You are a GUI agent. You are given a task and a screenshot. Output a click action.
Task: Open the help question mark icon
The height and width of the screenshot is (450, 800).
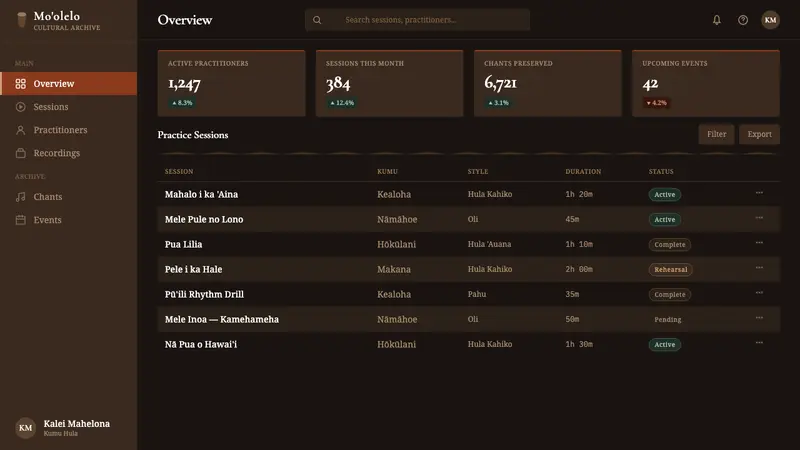click(x=743, y=20)
